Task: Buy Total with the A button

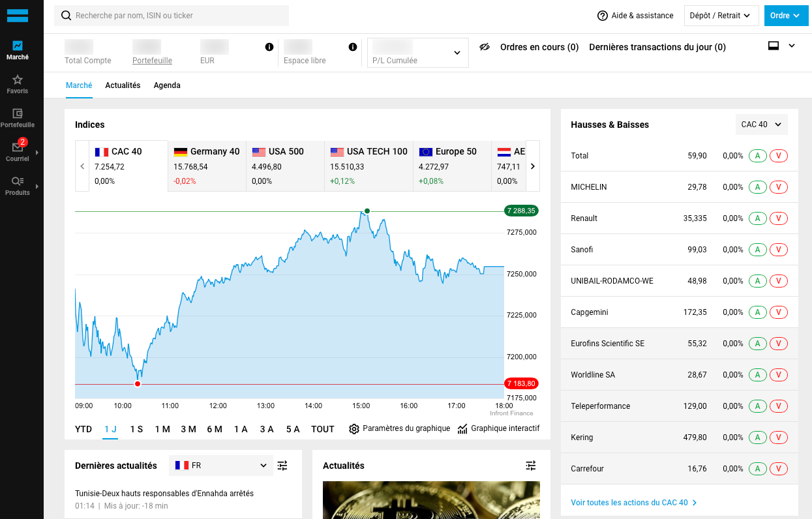Action: click(x=757, y=156)
